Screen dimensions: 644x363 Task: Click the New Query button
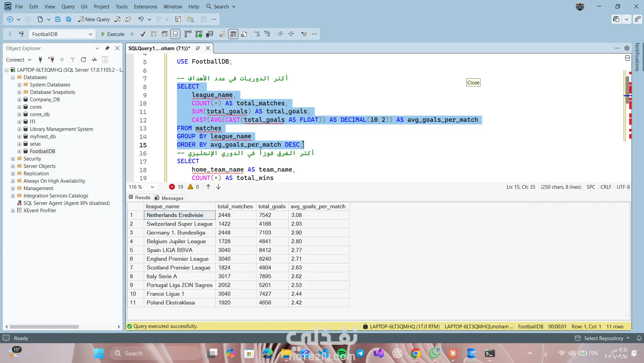tap(94, 19)
